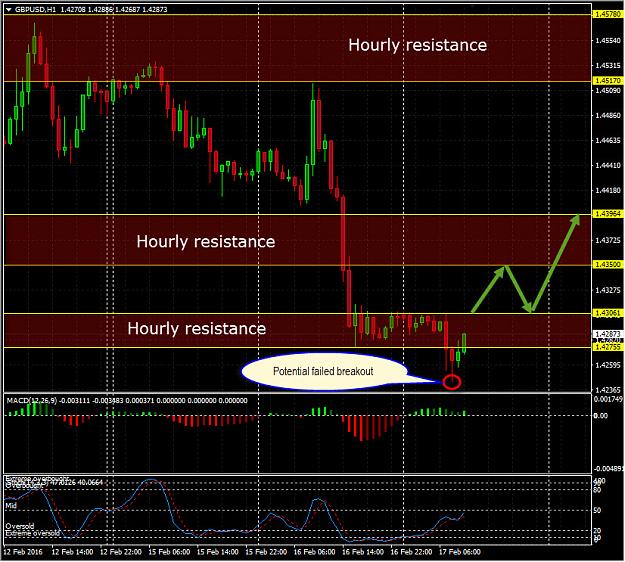Select the 1.43061 yellow price label

click(x=607, y=313)
